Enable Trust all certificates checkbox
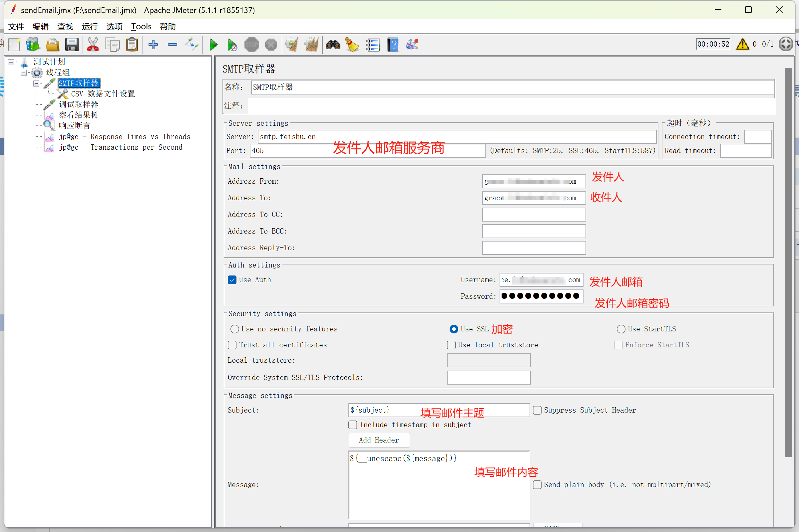This screenshot has width=799, height=532. [x=232, y=345]
